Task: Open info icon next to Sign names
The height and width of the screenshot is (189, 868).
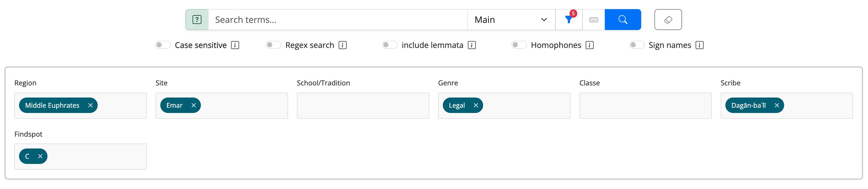Action: click(x=699, y=45)
